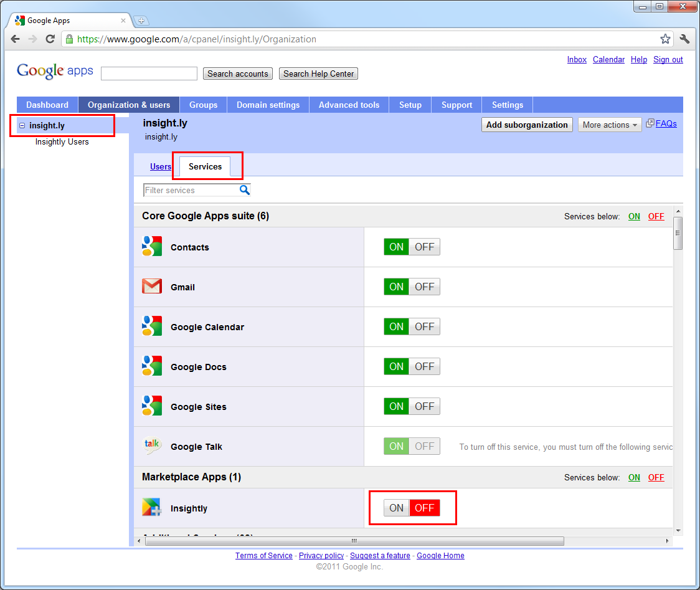Click the Google Sites service icon
The width and height of the screenshot is (700, 590).
coord(152,406)
